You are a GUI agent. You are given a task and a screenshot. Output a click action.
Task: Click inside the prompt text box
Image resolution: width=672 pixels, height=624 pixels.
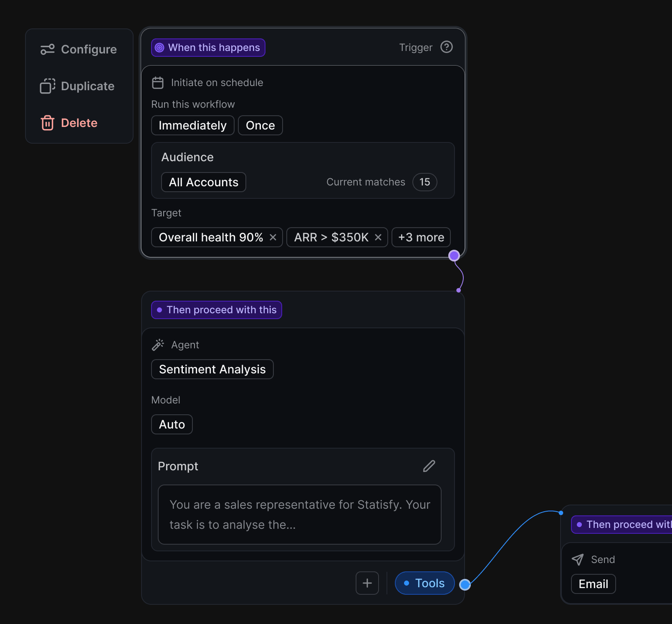coord(300,515)
